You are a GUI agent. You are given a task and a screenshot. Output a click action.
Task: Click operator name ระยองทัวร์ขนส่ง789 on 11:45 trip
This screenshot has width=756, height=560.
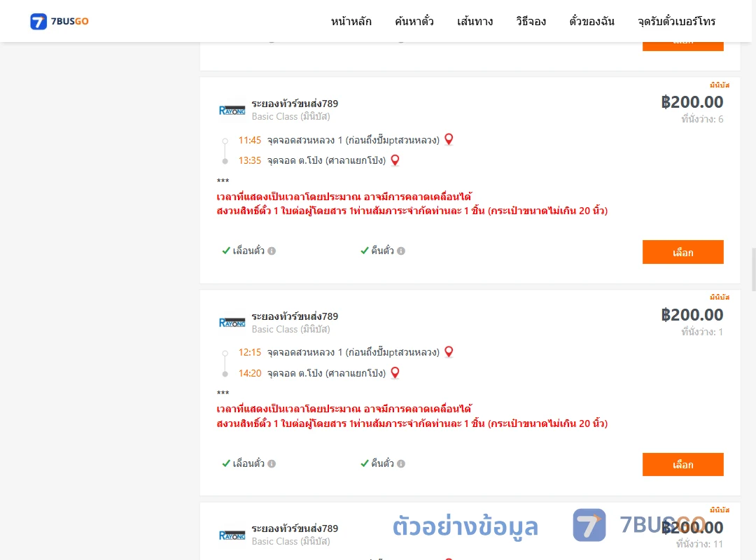pyautogui.click(x=295, y=103)
